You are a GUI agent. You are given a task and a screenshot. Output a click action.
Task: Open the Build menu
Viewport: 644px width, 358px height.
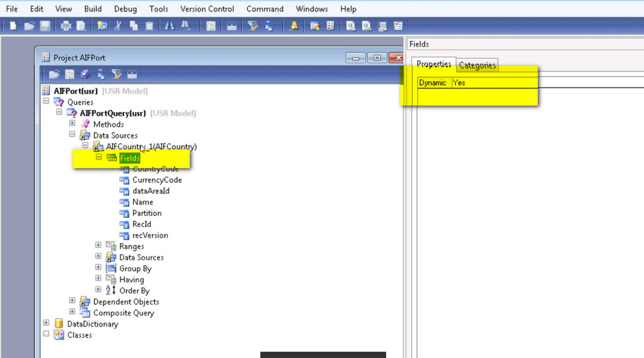pos(93,9)
